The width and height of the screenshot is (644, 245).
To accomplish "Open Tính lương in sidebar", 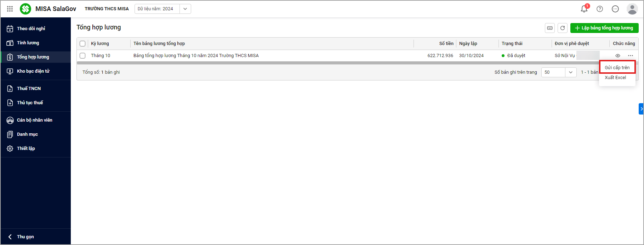I will pos(28,43).
